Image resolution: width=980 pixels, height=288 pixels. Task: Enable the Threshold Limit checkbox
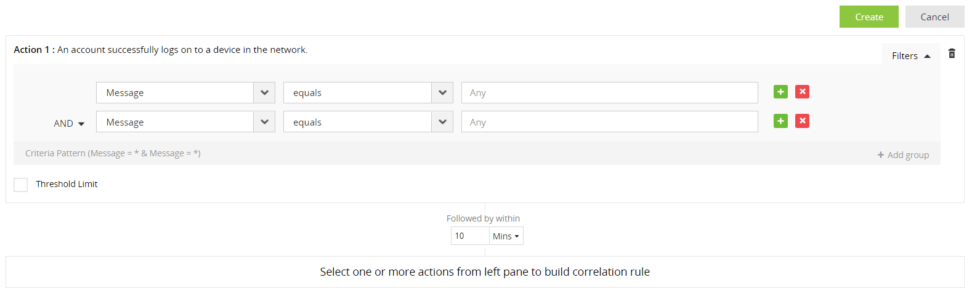21,185
